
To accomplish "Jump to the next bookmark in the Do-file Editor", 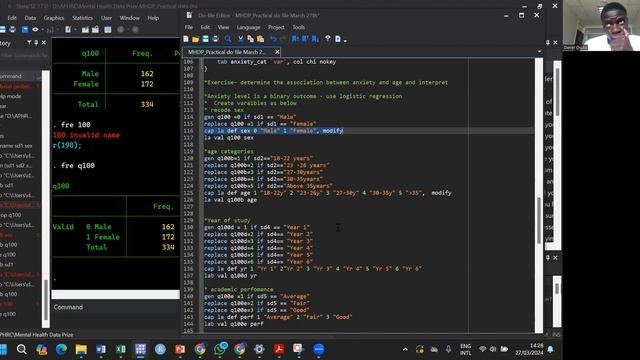I will 315,39.
